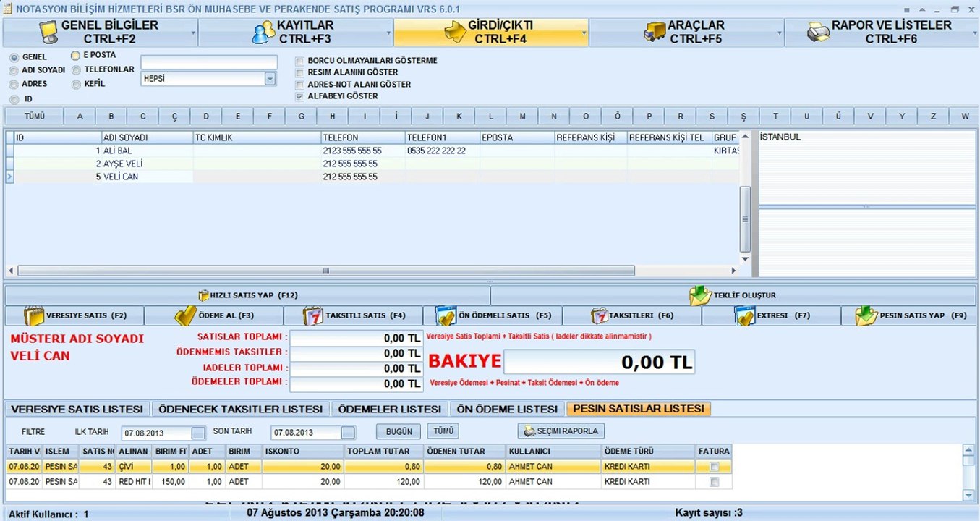Click the KAYITLAR people icon

coord(263,33)
